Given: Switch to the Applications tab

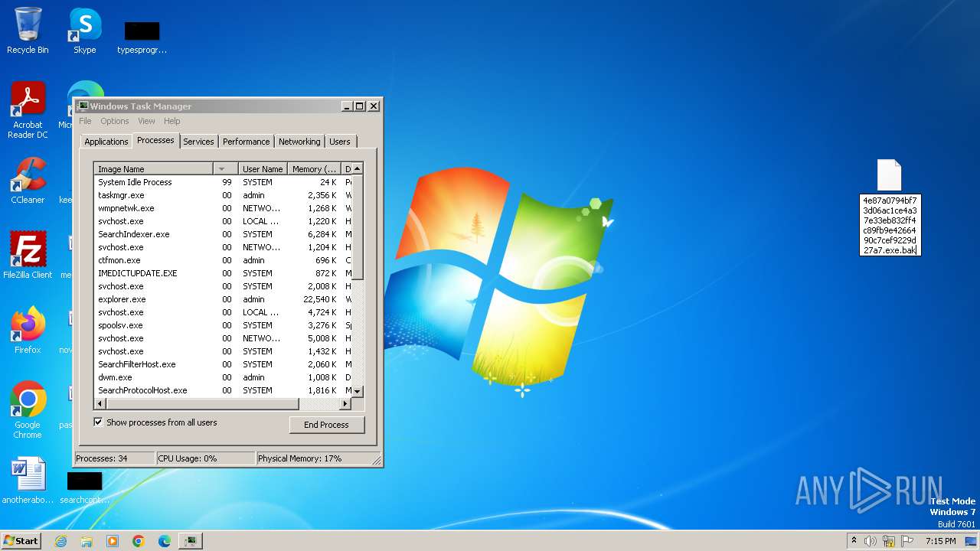Looking at the screenshot, I should (106, 142).
